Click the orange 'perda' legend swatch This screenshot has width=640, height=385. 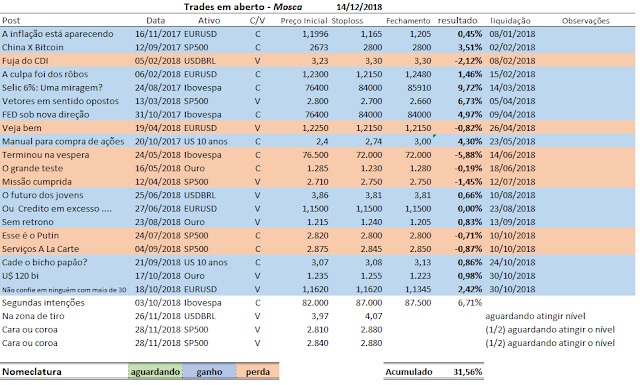click(258, 372)
